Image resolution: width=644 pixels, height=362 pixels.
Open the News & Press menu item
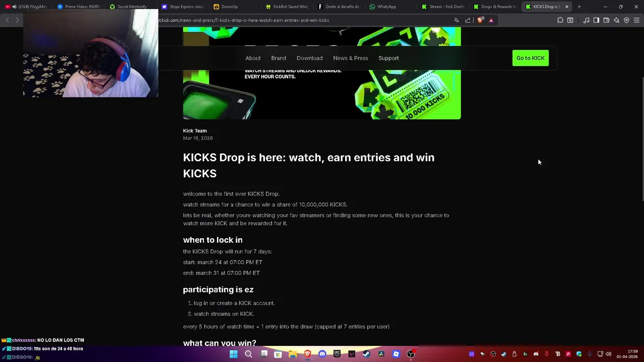click(350, 58)
